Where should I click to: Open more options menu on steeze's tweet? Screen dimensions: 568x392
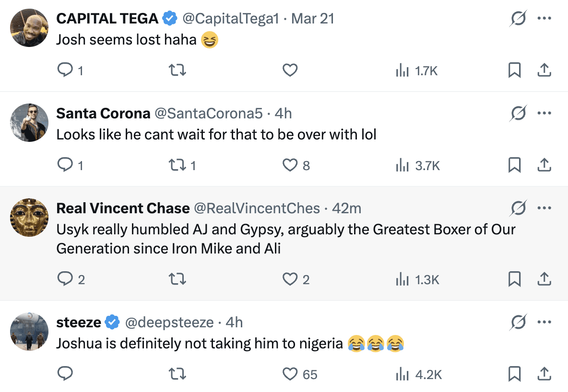(544, 323)
